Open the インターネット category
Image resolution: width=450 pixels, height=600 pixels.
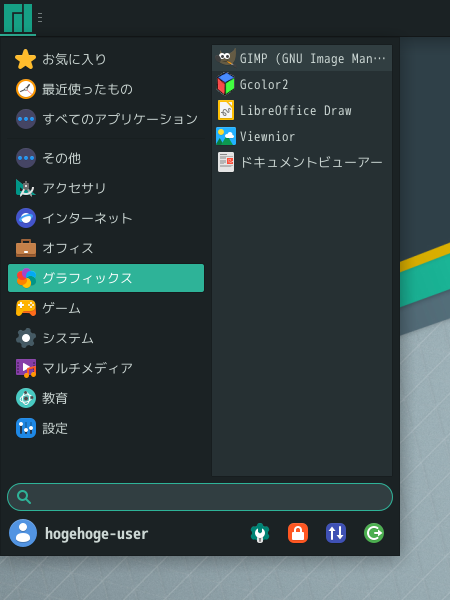(106, 218)
